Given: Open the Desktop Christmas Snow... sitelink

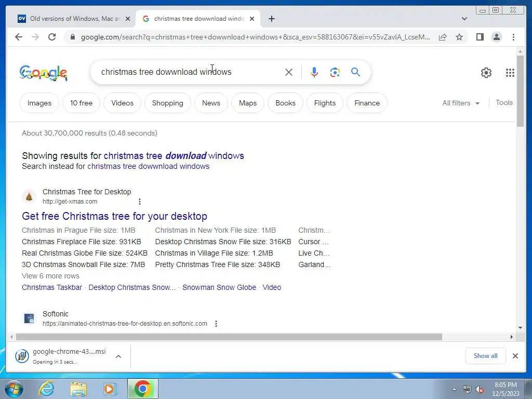Looking at the screenshot, I should pos(132,287).
